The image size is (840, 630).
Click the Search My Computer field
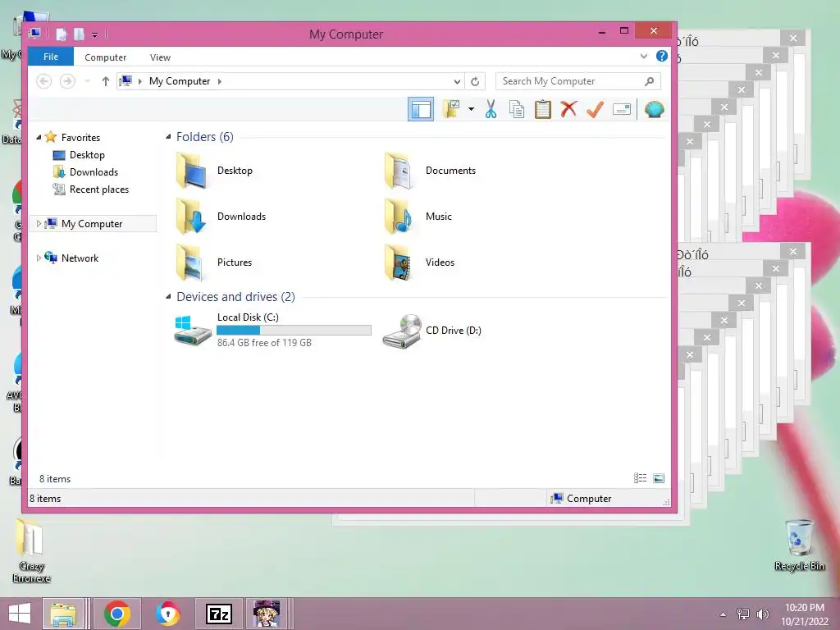coord(577,81)
